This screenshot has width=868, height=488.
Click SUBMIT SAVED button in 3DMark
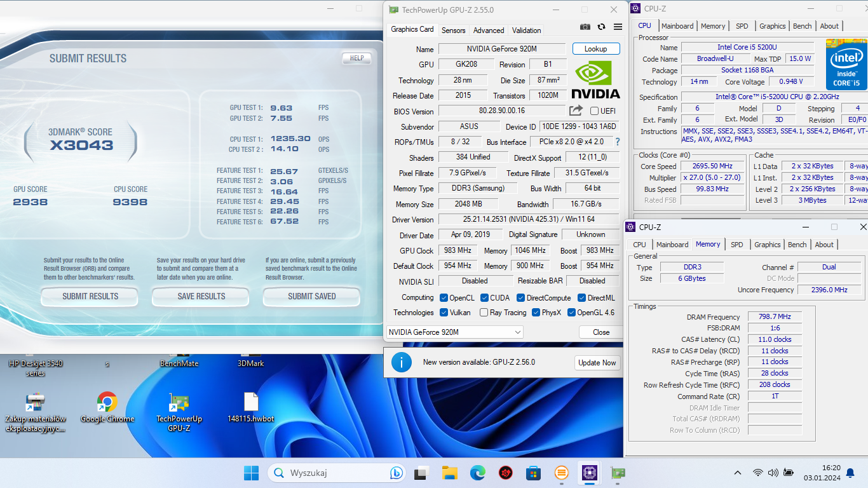pyautogui.click(x=311, y=296)
